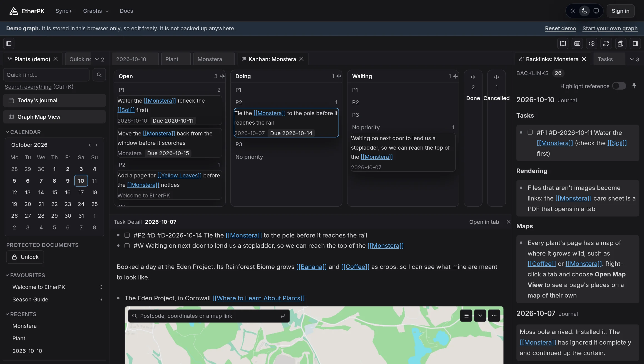The width and height of the screenshot is (644, 364).
Task: Expand the left panel tab overflow showing 2
Action: coord(100,59)
